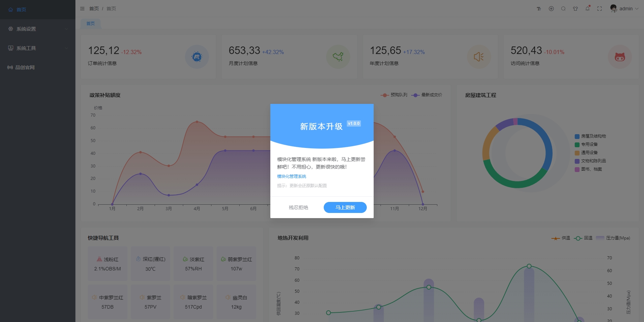Switch to the 首页 page tab
Image resolution: width=644 pixels, height=322 pixels.
91,24
